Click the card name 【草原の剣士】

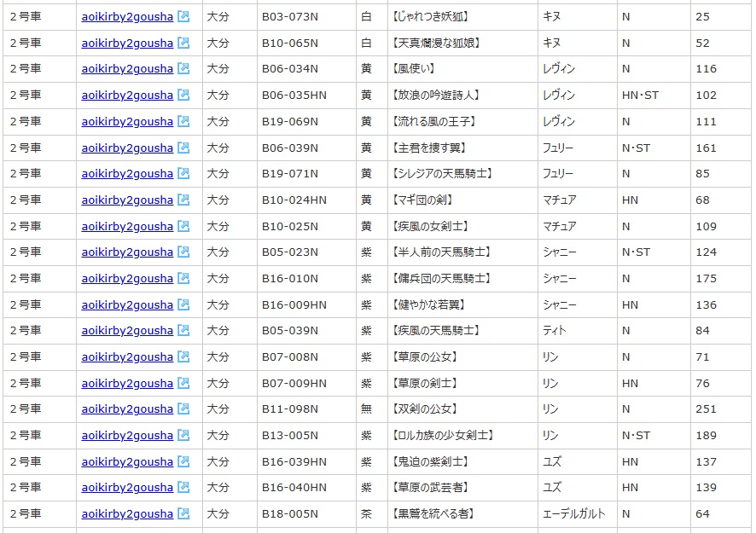(x=425, y=383)
